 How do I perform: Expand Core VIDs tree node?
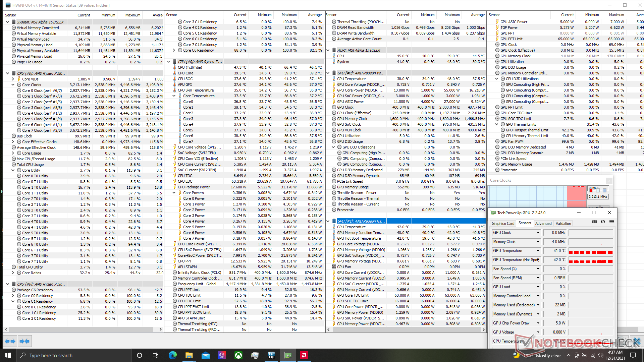pos(13,79)
